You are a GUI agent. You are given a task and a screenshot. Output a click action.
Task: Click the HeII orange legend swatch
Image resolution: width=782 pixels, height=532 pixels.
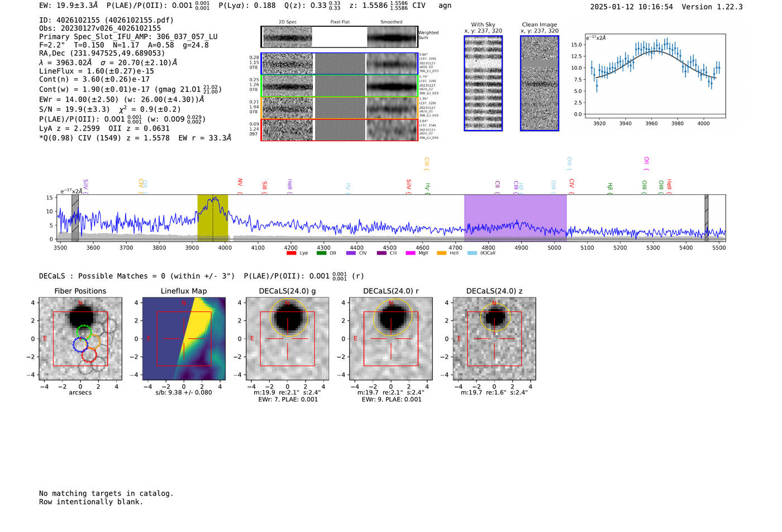point(442,253)
